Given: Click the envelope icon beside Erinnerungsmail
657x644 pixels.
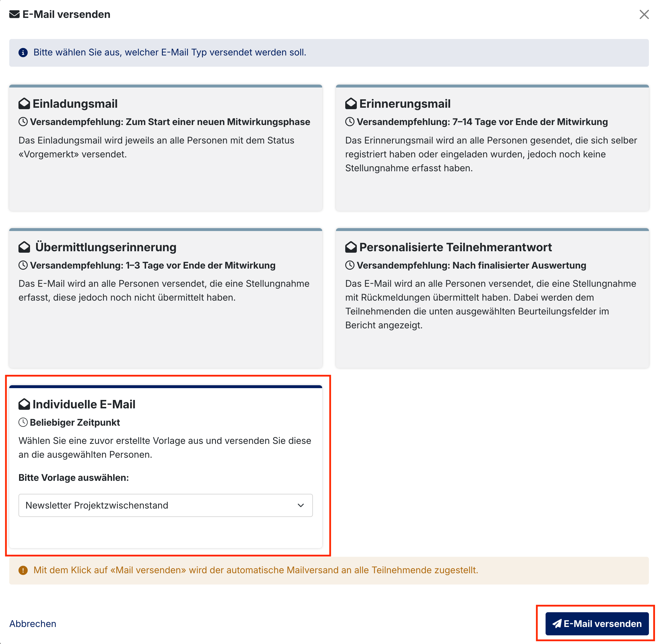Looking at the screenshot, I should pyautogui.click(x=351, y=104).
